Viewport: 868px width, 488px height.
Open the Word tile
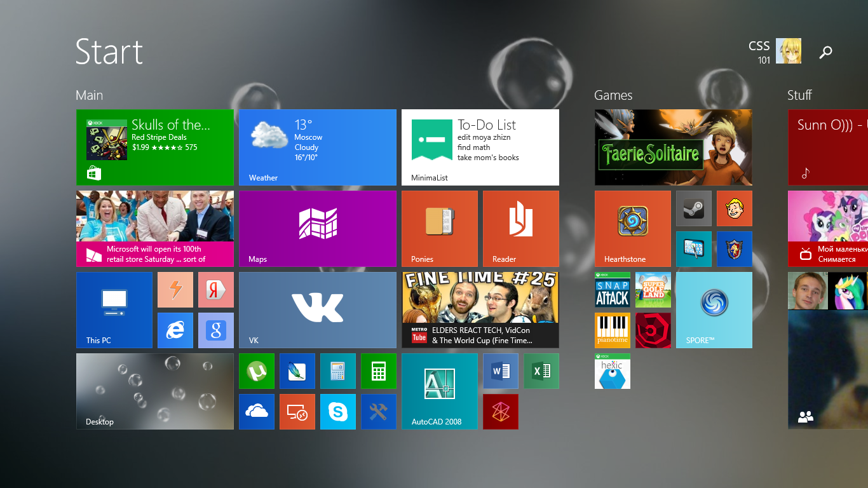(x=501, y=371)
